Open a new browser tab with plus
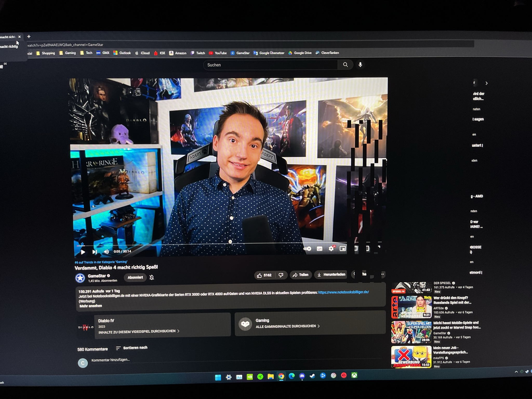The height and width of the screenshot is (399, 532). [x=29, y=37]
